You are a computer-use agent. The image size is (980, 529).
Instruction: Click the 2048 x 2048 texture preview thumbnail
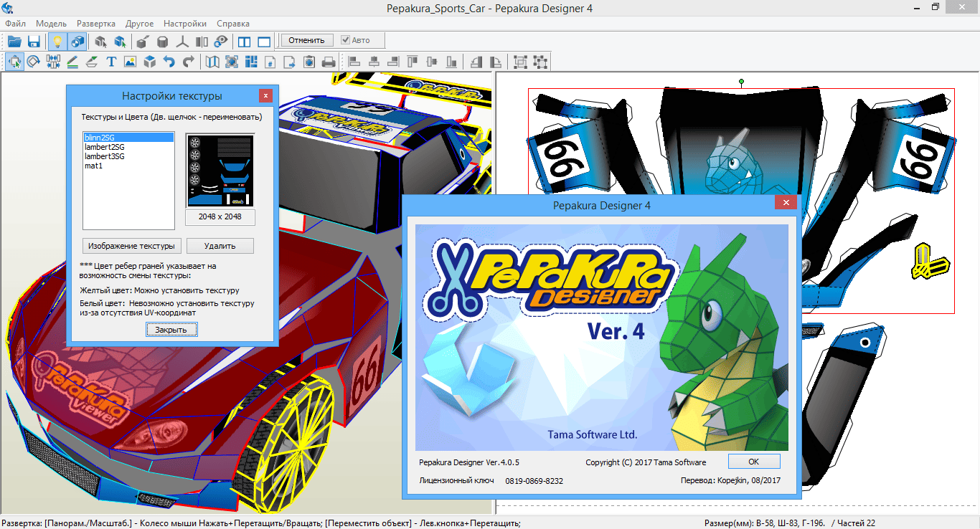pos(220,171)
